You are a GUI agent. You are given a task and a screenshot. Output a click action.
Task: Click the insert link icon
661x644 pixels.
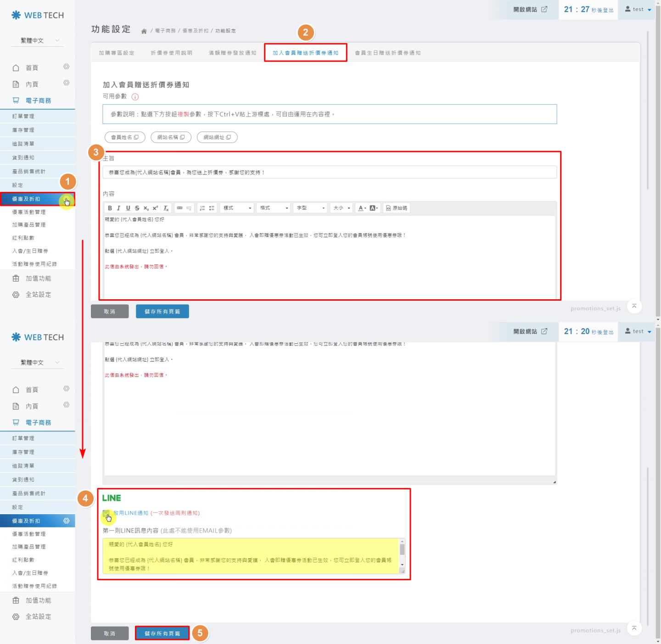point(179,208)
